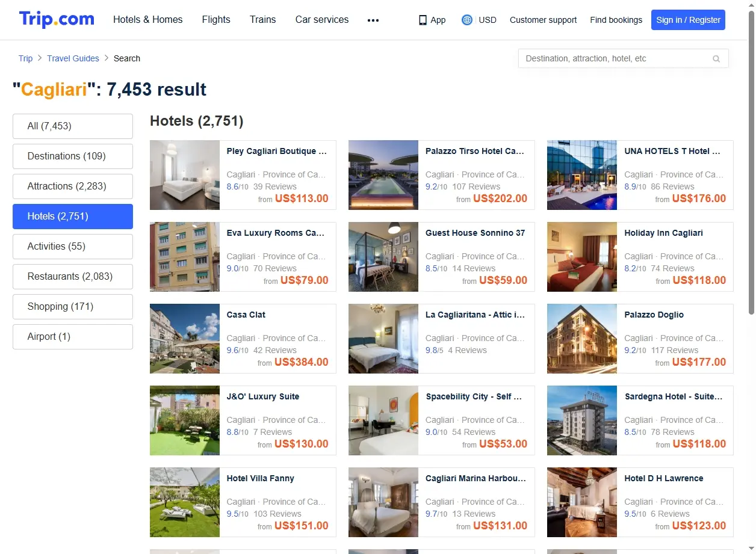This screenshot has width=756, height=554.
Task: Open Hotels & Homes menu
Action: [148, 20]
